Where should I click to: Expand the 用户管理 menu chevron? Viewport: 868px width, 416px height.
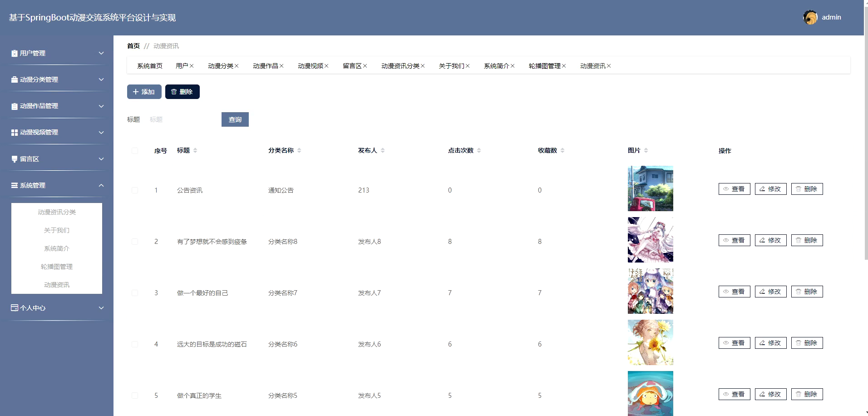pos(102,53)
